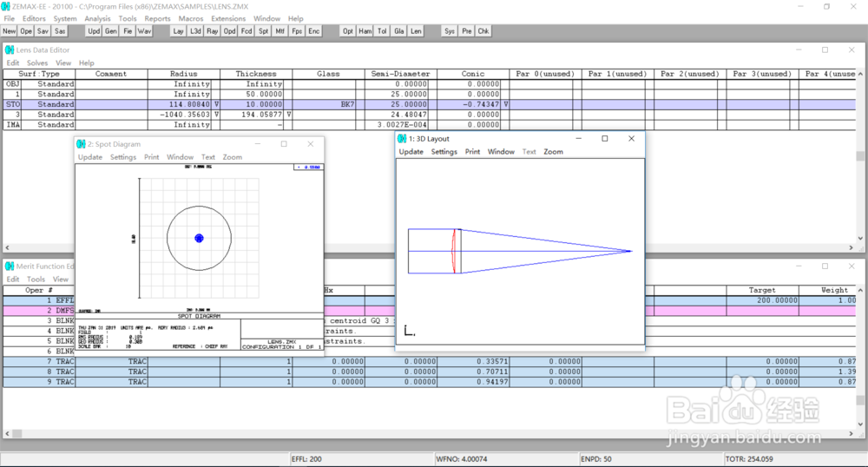Click Settings in Spot Diagram window

click(123, 157)
